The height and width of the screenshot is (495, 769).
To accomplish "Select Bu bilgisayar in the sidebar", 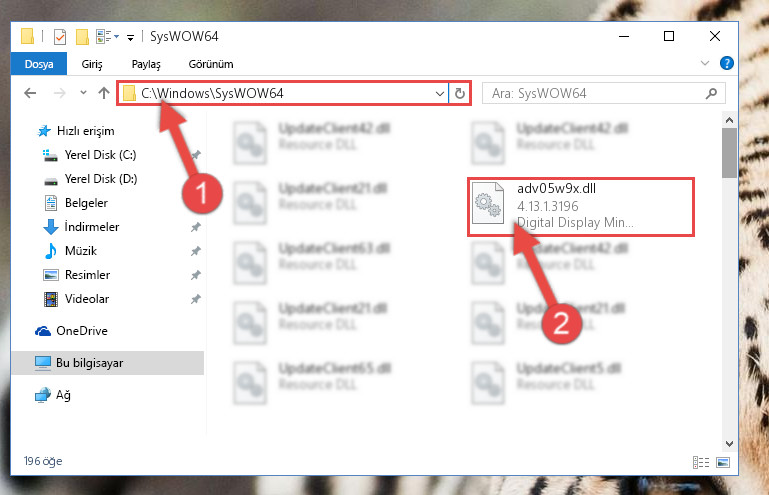I will [107, 363].
